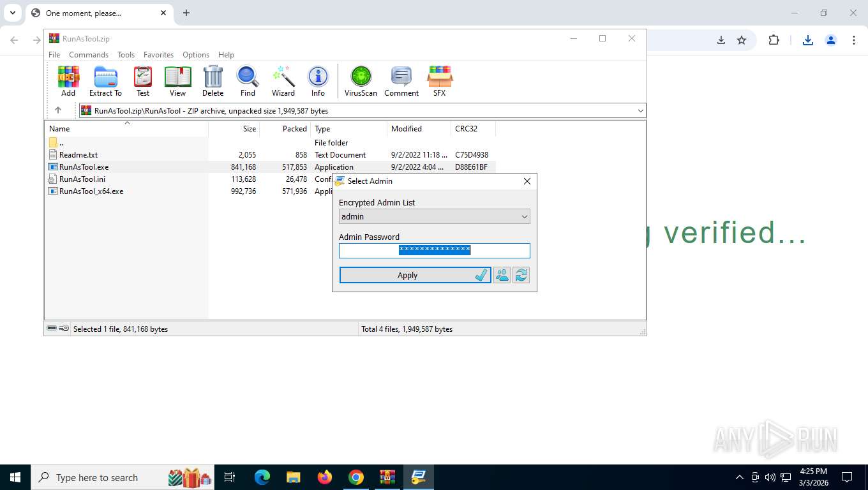
Task: Open Task View on the taskbar
Action: [x=230, y=477]
